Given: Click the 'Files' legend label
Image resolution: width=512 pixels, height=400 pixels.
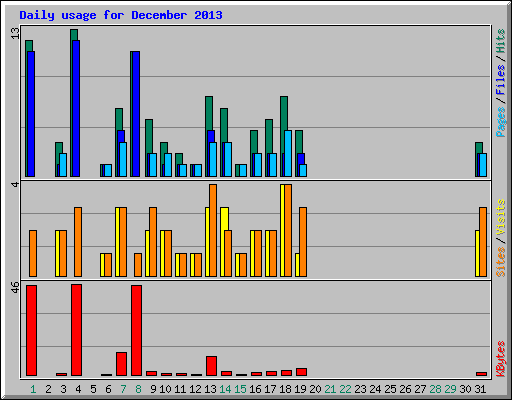Looking at the screenshot, I should click(x=501, y=79).
